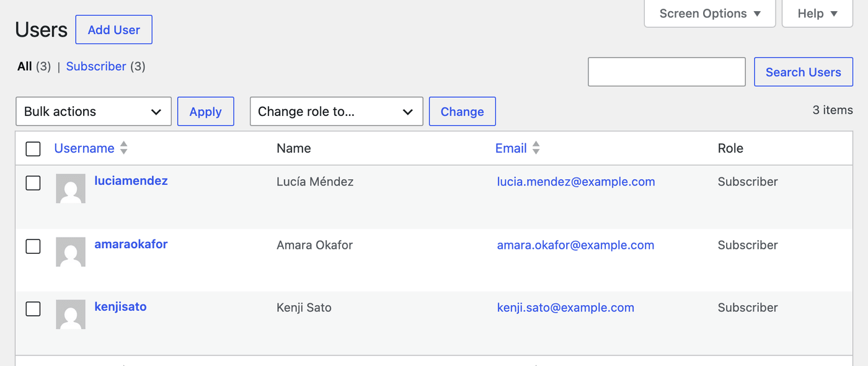Click the Change role button

(463, 112)
